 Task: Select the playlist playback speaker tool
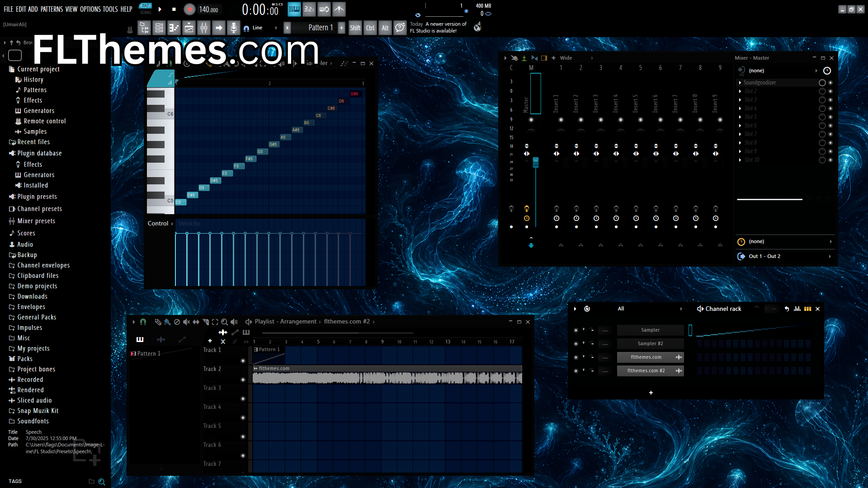(x=234, y=322)
